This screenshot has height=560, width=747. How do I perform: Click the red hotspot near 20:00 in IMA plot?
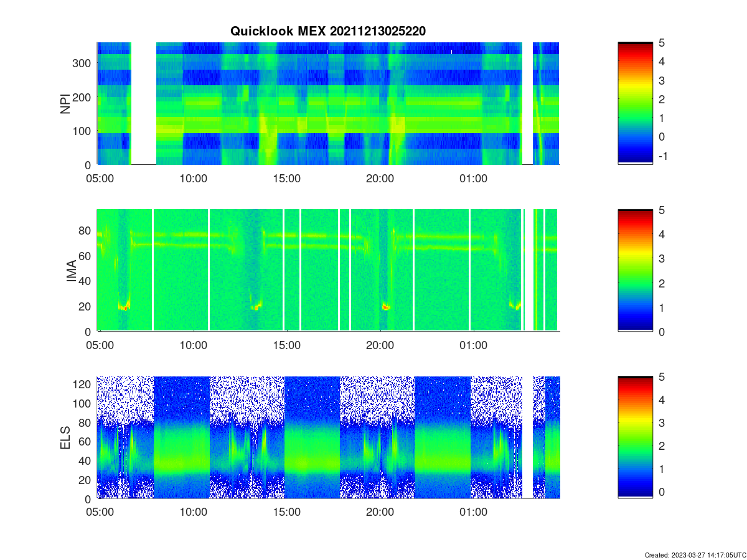tap(385, 307)
